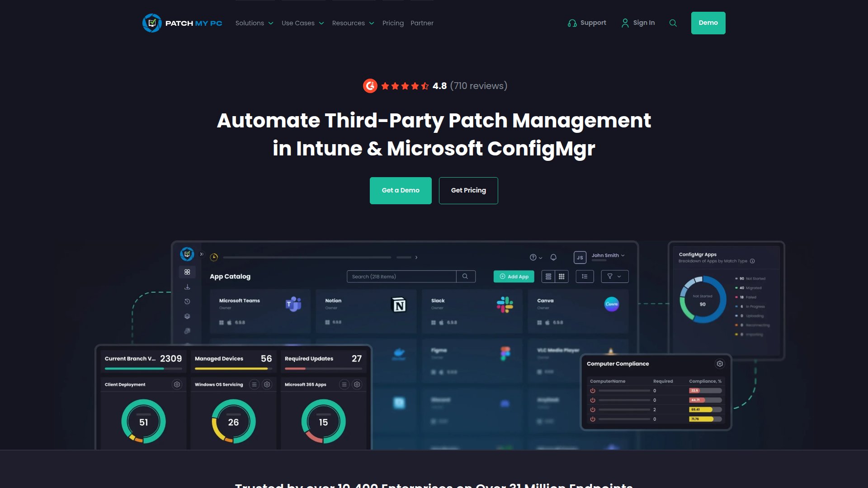Screen dimensions: 868x488
Task: Click the 'Not Started' legend entry
Action: (x=750, y=279)
